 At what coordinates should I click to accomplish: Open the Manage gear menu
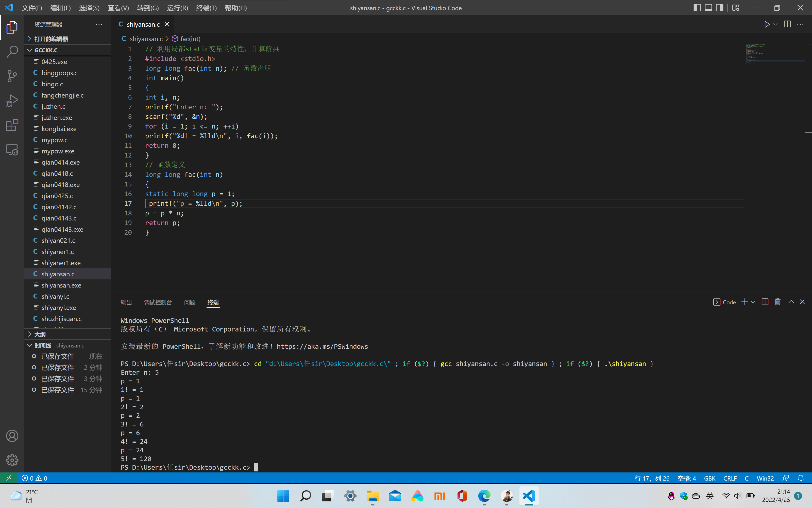tap(12, 460)
